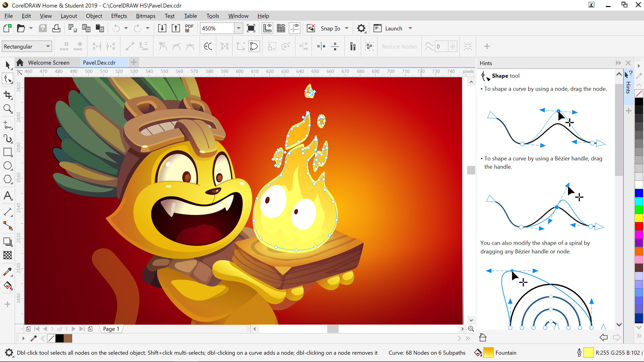Click the Publish to PDF icon
This screenshot has height=362, width=644.
[189, 28]
